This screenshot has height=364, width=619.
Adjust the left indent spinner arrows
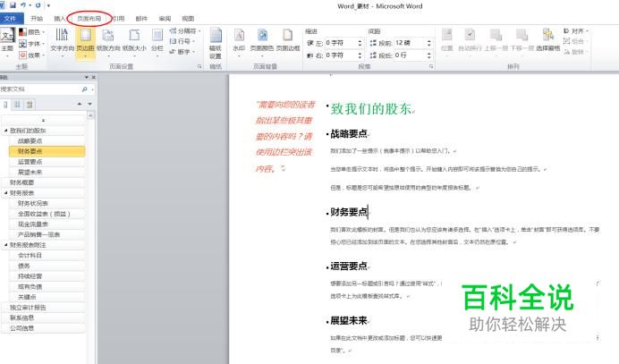tap(360, 43)
